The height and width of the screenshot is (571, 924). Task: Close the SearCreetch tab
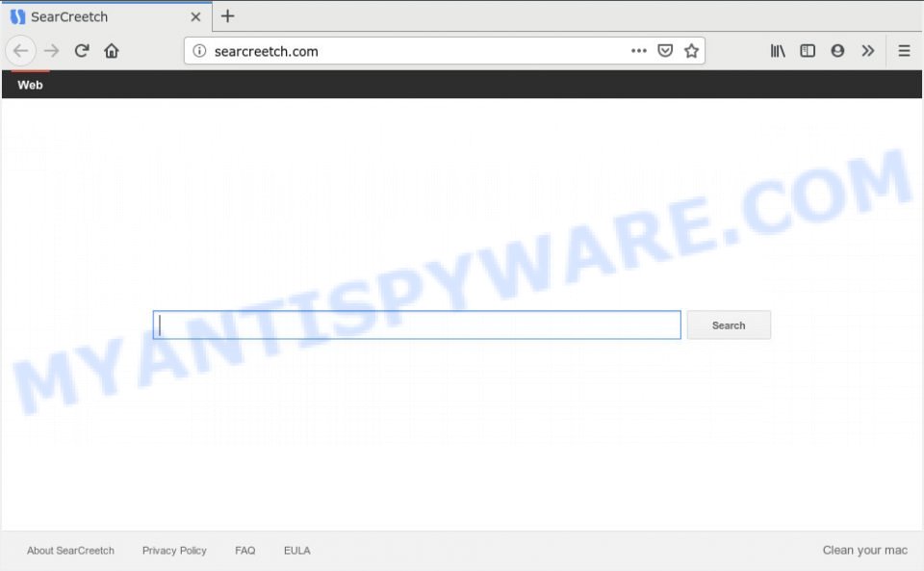195,17
